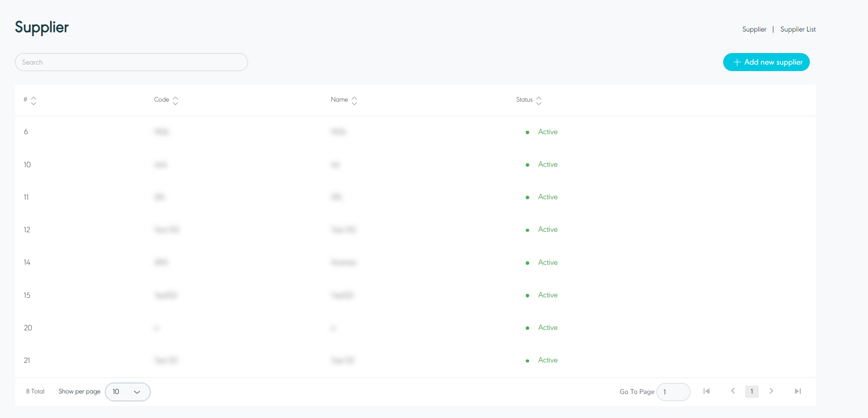Select row number 15 cell
The height and width of the screenshot is (418, 868).
coord(27,295)
